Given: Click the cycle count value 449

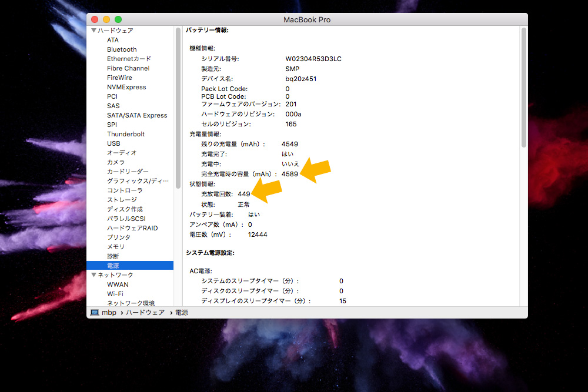Looking at the screenshot, I should tap(244, 194).
